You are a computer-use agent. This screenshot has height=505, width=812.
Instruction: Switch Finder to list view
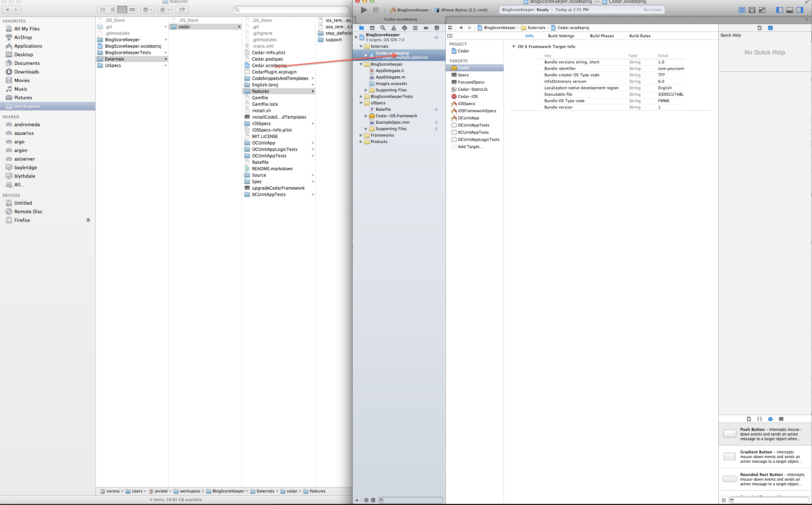pyautogui.click(x=113, y=10)
